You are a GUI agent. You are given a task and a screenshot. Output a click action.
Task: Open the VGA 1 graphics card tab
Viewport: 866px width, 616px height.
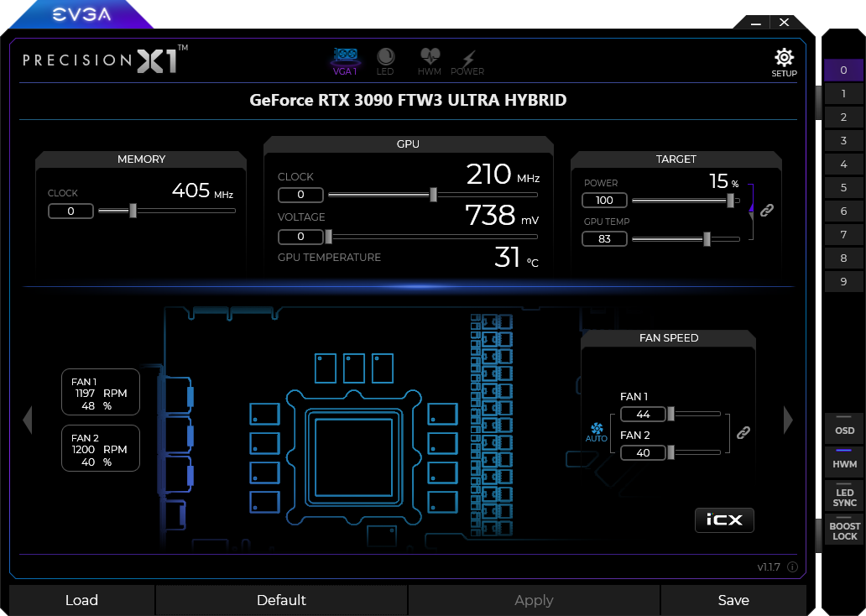click(x=345, y=62)
